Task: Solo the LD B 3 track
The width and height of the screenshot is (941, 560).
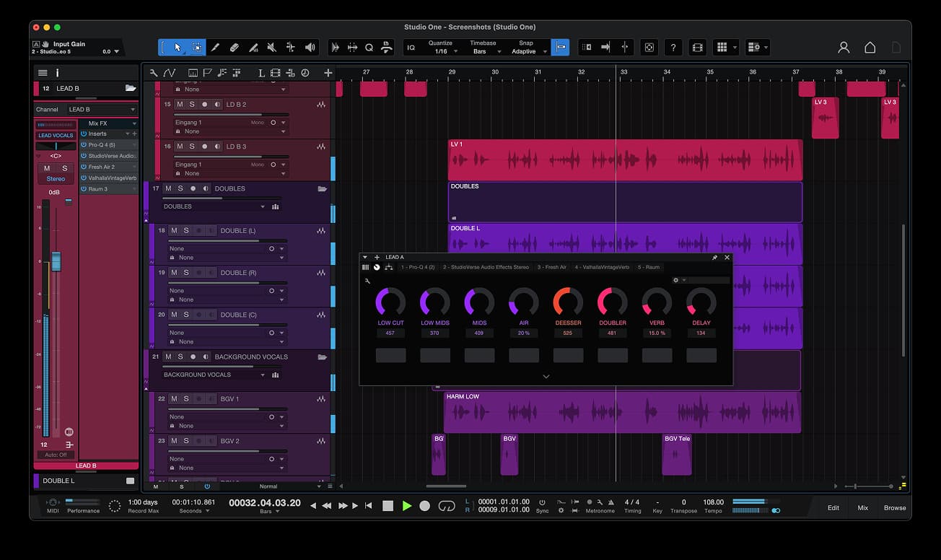Action: point(192,146)
